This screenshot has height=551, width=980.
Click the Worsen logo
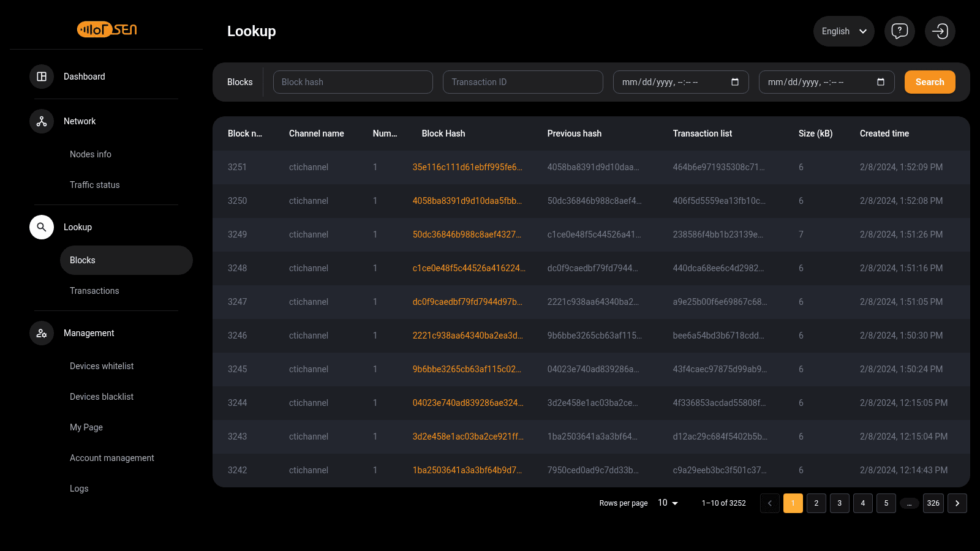pyautogui.click(x=107, y=29)
